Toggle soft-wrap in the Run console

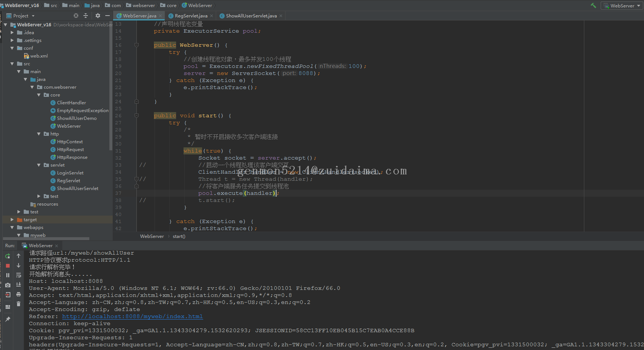(19, 275)
